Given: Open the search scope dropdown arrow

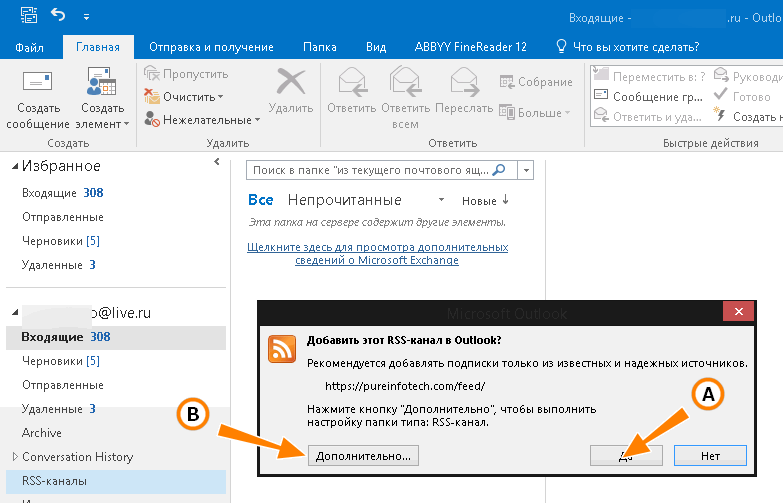Looking at the screenshot, I should click(526, 170).
